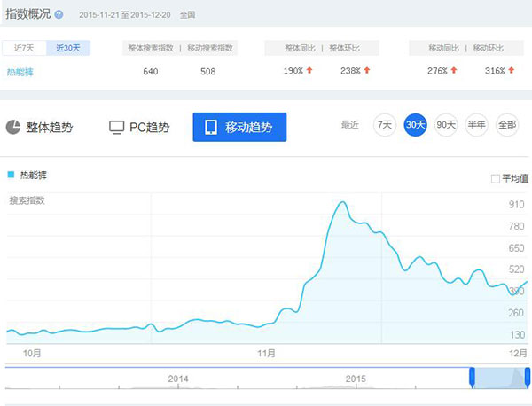The width and height of the screenshot is (532, 406).
Task: Click the red up arrow beside 190%
Action: click(x=309, y=70)
